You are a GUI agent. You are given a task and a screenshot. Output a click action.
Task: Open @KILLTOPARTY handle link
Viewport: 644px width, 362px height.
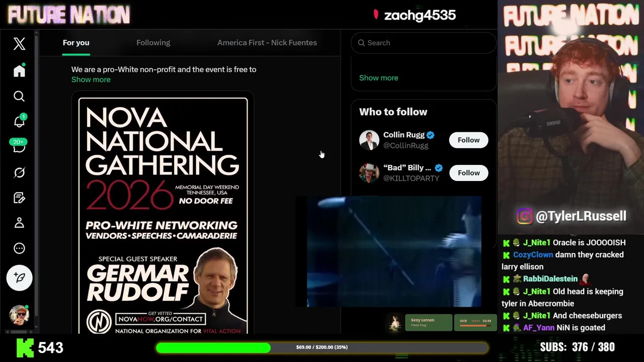point(411,178)
